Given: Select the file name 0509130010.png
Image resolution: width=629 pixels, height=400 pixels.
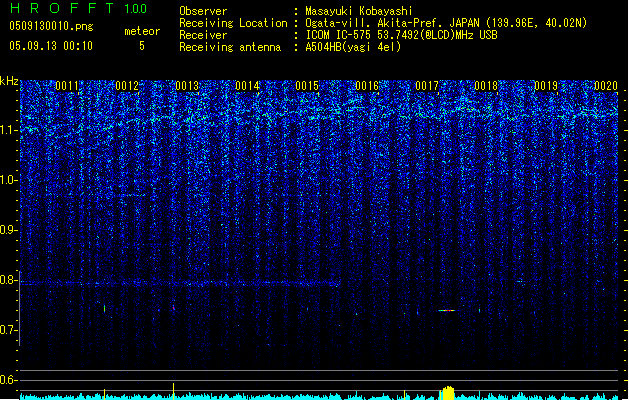Looking at the screenshot, I should tap(51, 26).
